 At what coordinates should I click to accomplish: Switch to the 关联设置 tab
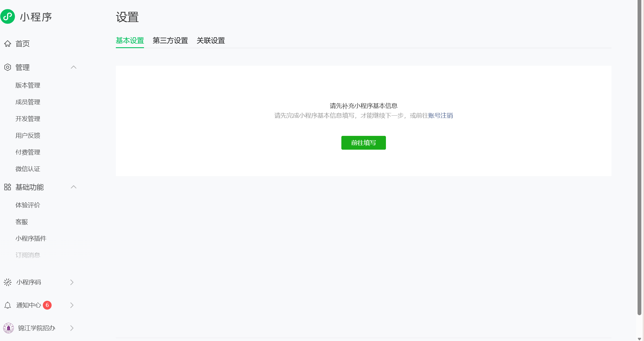(x=211, y=40)
